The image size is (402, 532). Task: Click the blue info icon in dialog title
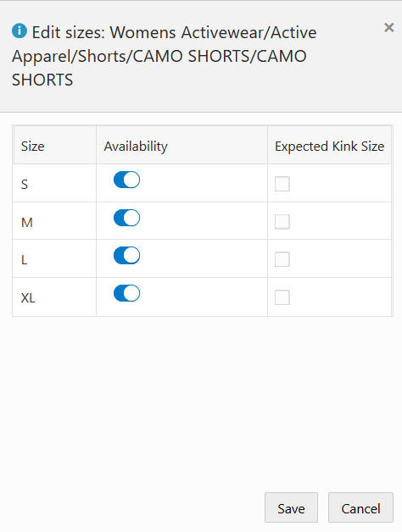tap(20, 30)
